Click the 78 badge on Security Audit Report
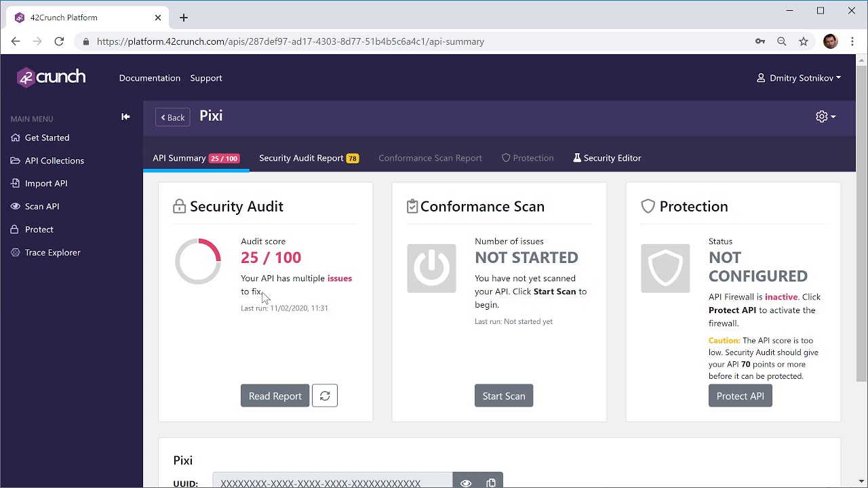This screenshot has height=488, width=868. pyautogui.click(x=353, y=159)
